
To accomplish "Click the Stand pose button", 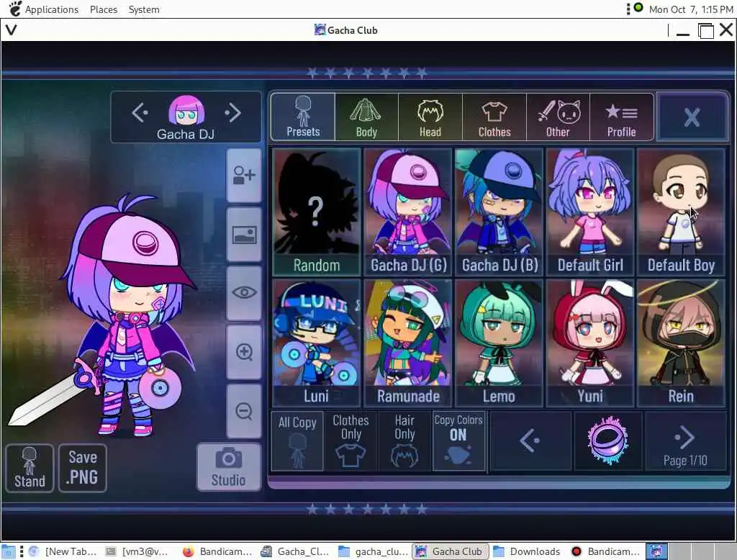I will [30, 469].
